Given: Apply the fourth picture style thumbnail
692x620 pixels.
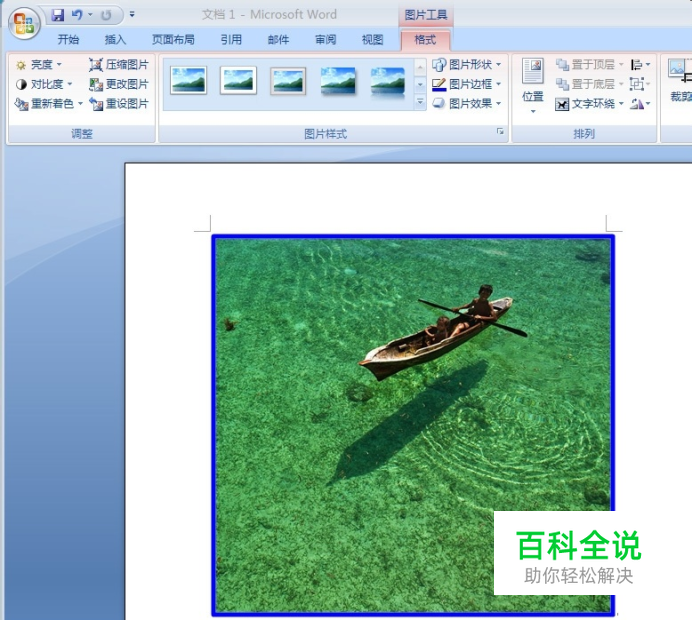Looking at the screenshot, I should (338, 80).
